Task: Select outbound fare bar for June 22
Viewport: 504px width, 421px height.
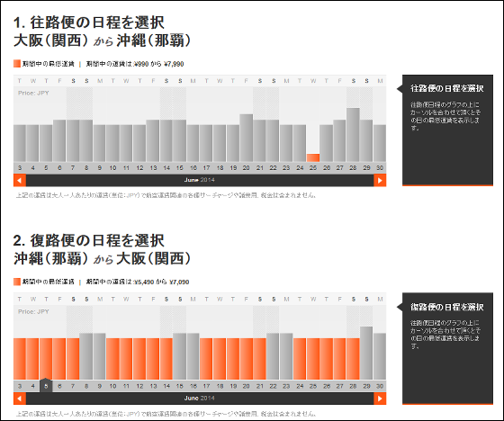Action: 273,140
